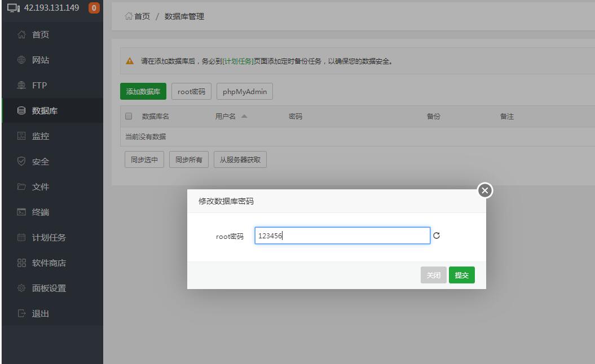Screen dimensions: 595x364
Task: Click the green 提交 submit button
Action: pyautogui.click(x=461, y=275)
